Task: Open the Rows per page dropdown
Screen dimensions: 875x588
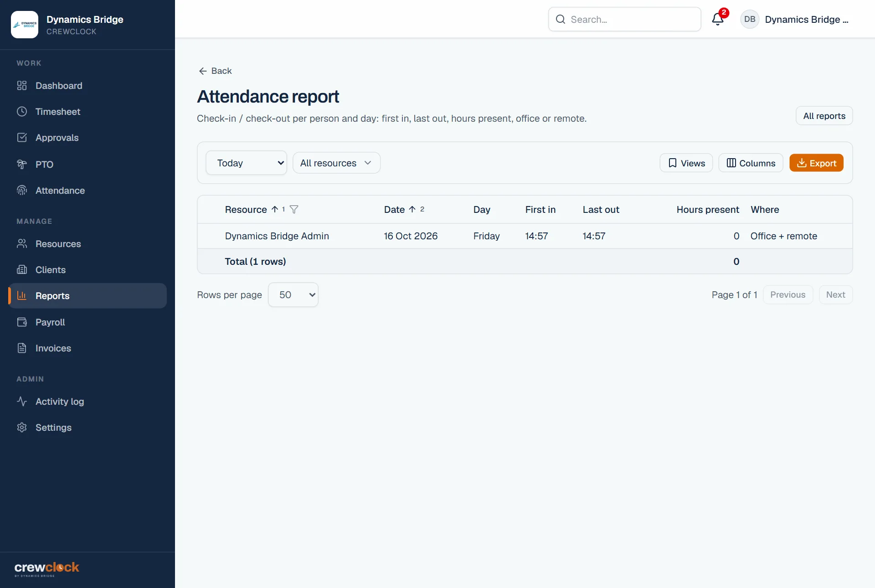Action: point(293,295)
